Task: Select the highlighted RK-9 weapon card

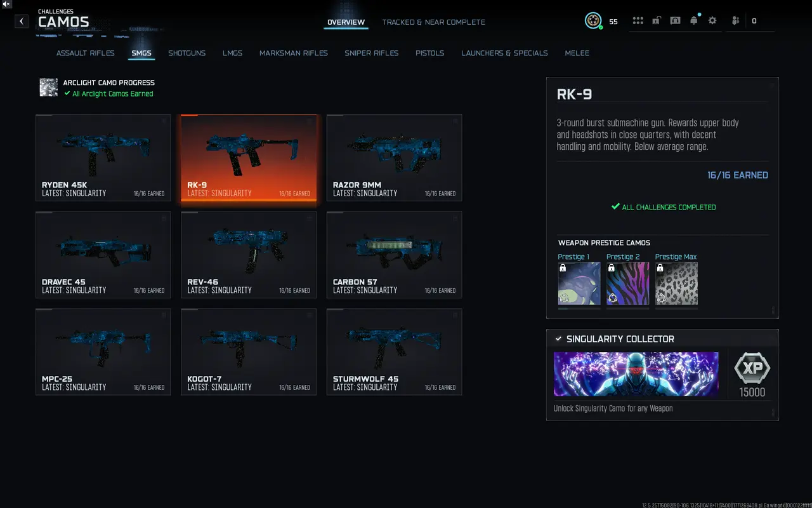Action: (249, 158)
